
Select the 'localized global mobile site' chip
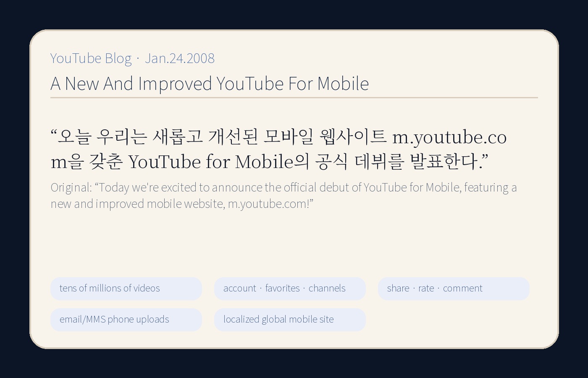pyautogui.click(x=290, y=320)
